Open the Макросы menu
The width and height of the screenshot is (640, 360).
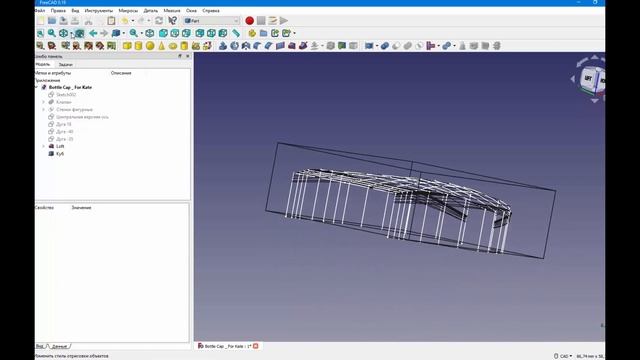(x=128, y=11)
